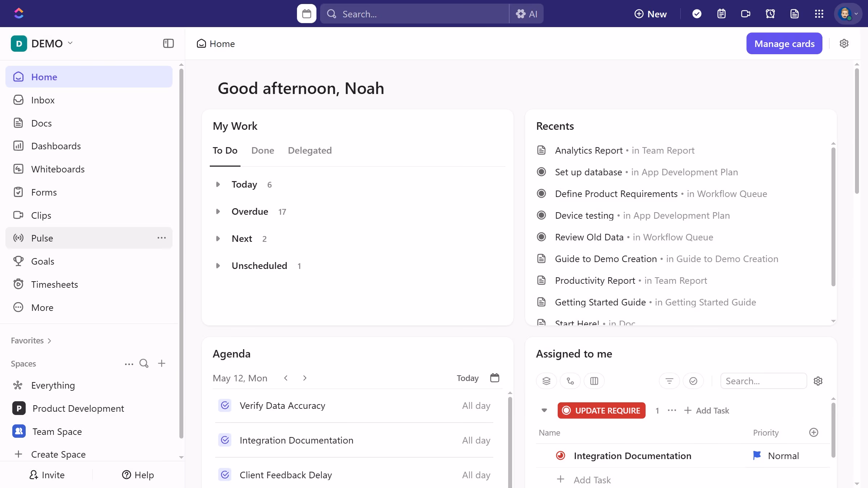
Task: Add a new Space with plus icon
Action: point(162,363)
